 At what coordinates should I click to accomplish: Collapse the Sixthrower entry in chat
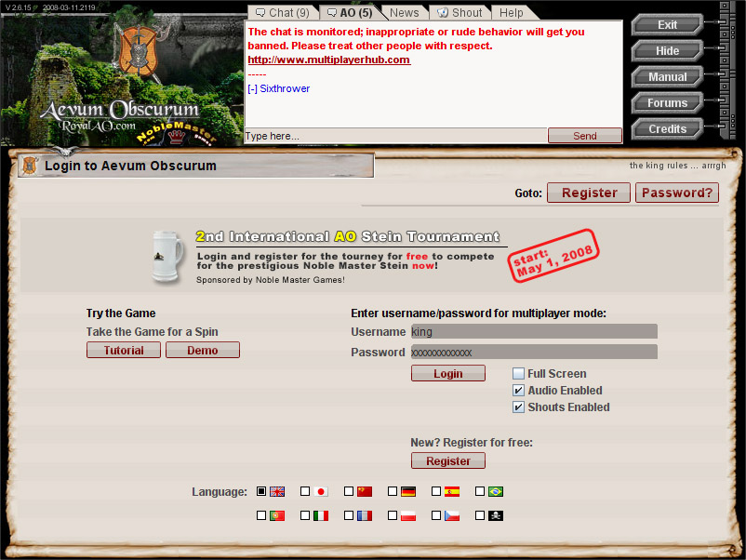(x=253, y=89)
